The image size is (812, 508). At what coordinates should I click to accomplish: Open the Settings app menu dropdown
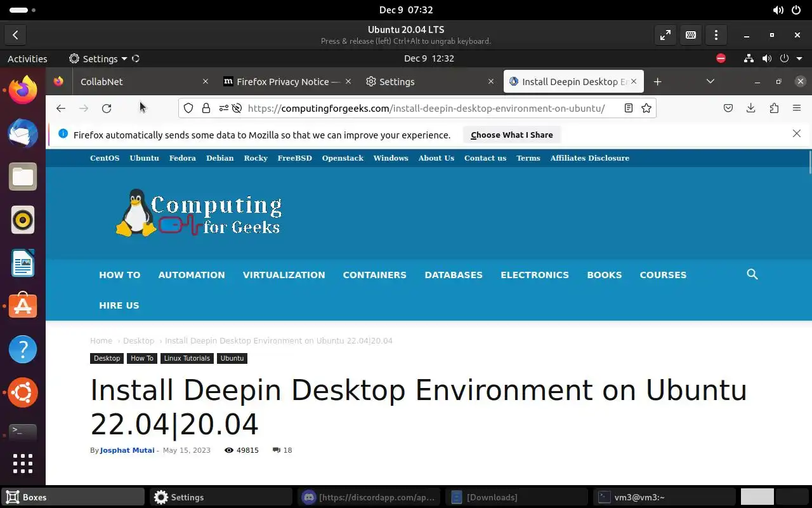[98, 58]
